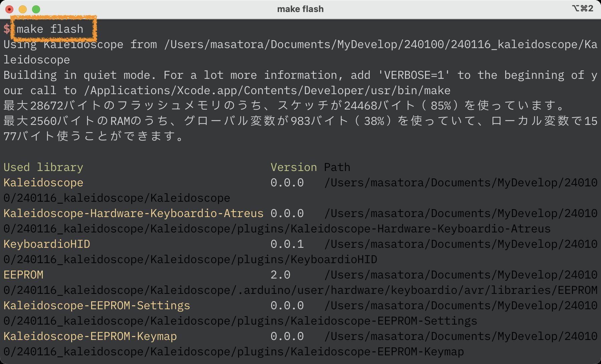Click the path line ending 'plugins/KeyboardioHID'

tap(190, 259)
